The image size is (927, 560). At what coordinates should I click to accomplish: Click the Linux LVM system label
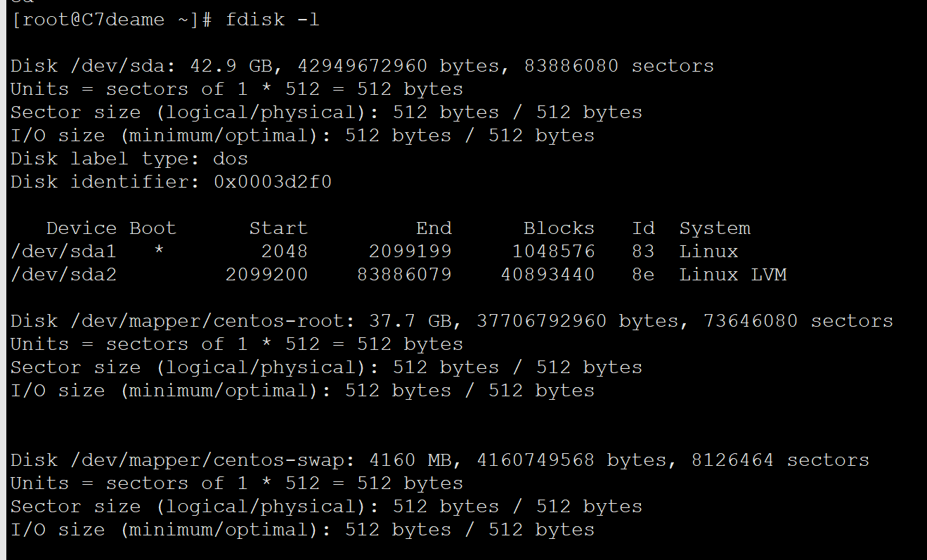tap(733, 275)
